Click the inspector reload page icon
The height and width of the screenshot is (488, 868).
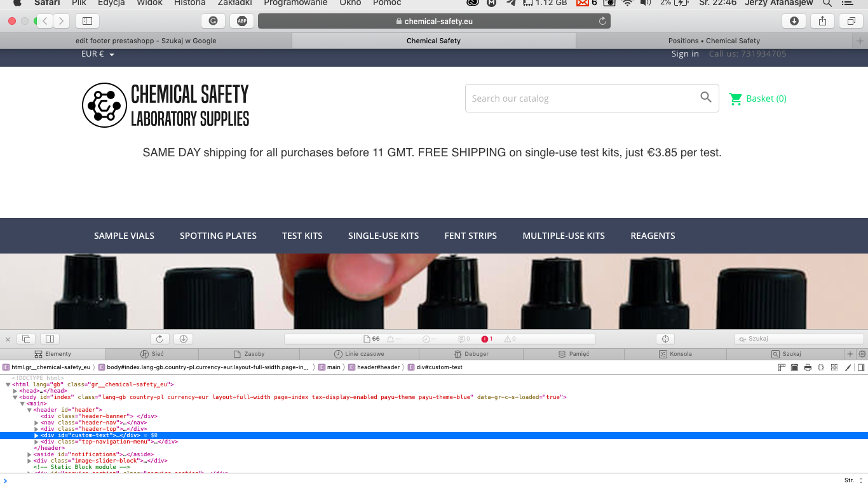(159, 339)
